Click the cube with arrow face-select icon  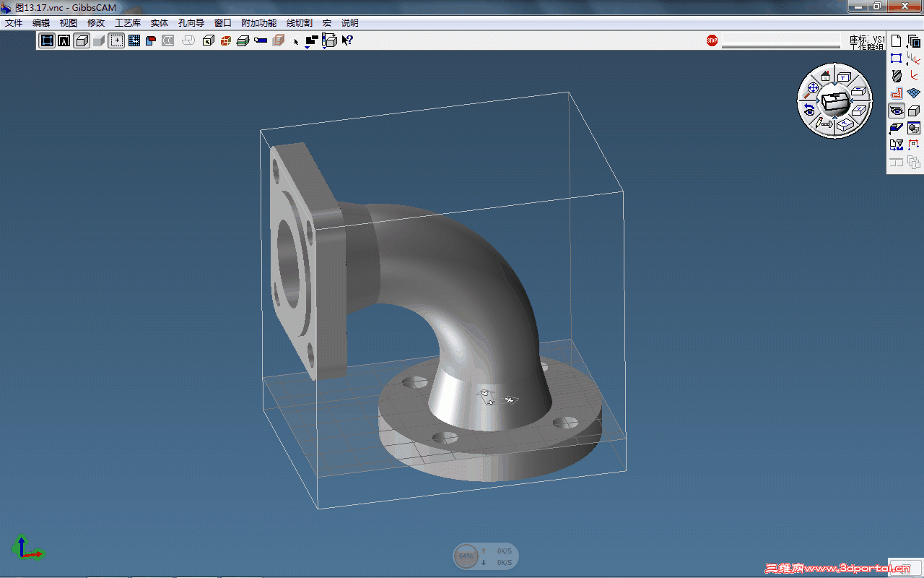[x=208, y=40]
